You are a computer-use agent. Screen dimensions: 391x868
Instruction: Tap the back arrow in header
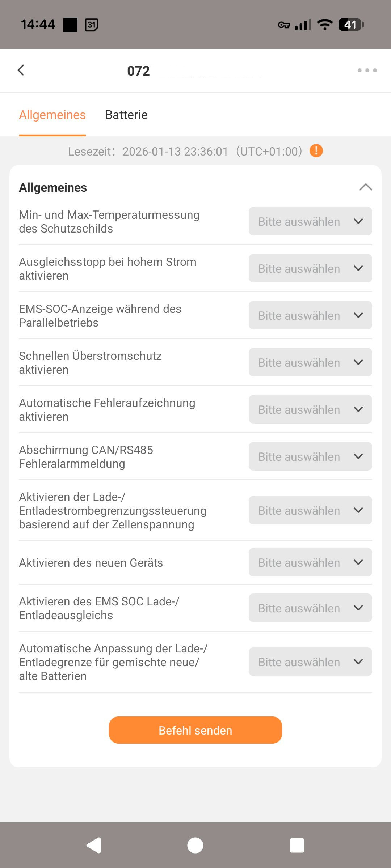(x=21, y=70)
